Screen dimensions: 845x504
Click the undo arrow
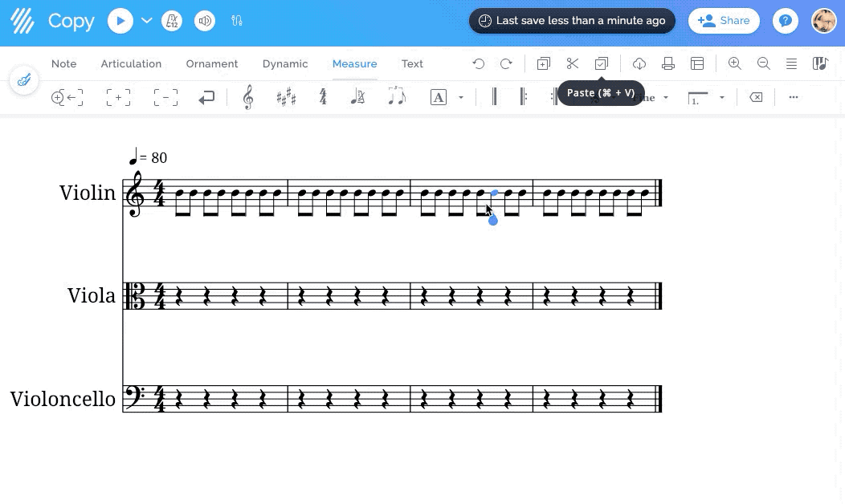tap(479, 63)
